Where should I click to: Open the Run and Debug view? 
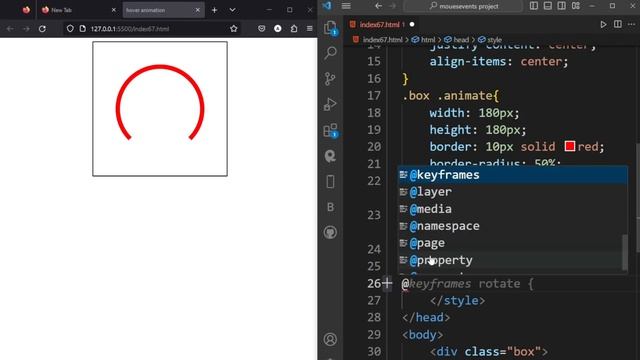click(330, 104)
